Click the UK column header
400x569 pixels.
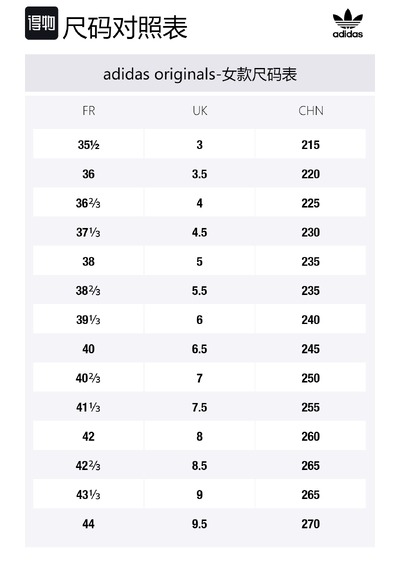(200, 111)
